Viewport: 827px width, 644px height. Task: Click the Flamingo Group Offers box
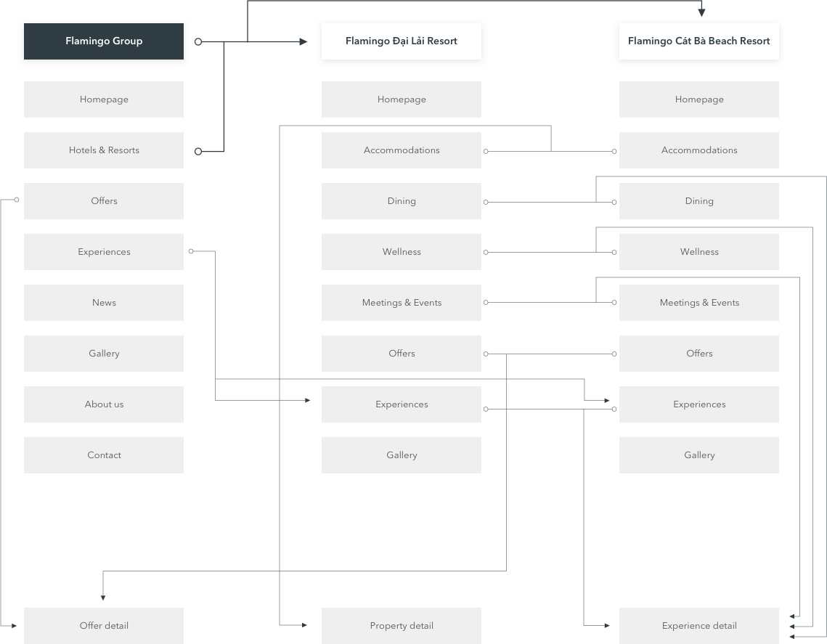104,201
